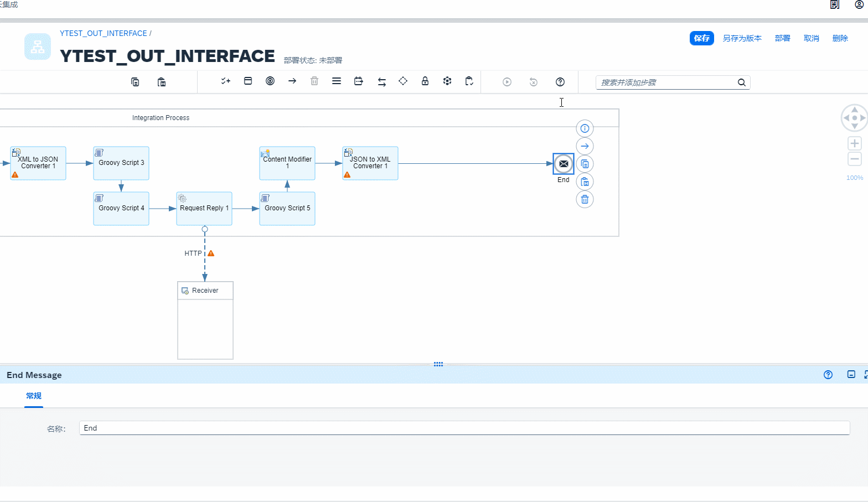Click the 另存为版本 button

(x=742, y=38)
